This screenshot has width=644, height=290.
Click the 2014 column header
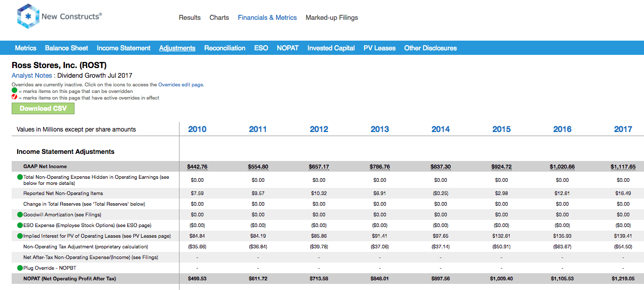pos(441,129)
